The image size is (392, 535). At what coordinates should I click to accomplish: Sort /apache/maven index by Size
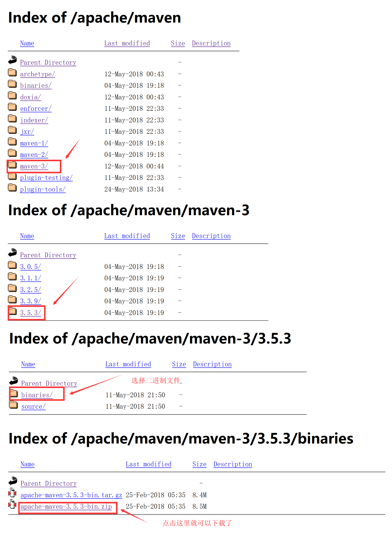(x=178, y=43)
